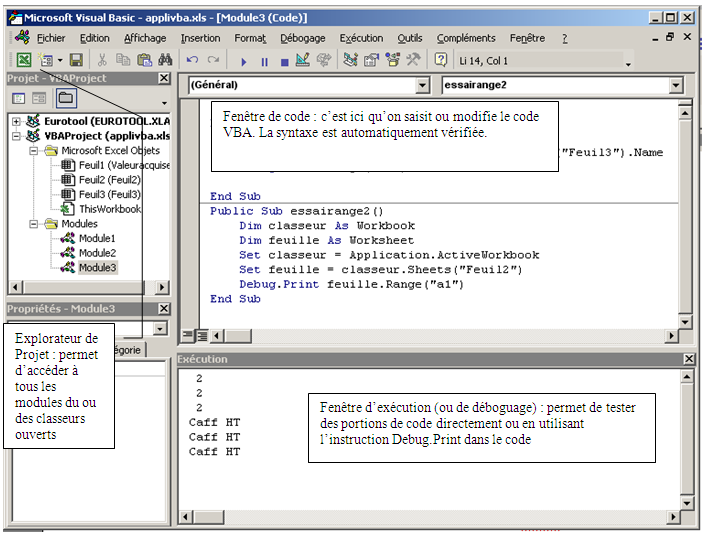This screenshot has width=705, height=537.
Task: Click Project panel horizontal scrollbar right arrow
Action: click(162, 287)
